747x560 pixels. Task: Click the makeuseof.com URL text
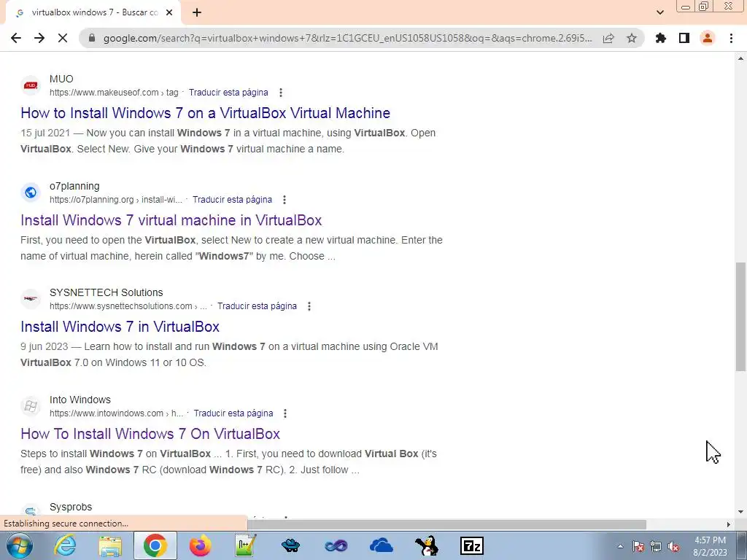click(x=114, y=93)
